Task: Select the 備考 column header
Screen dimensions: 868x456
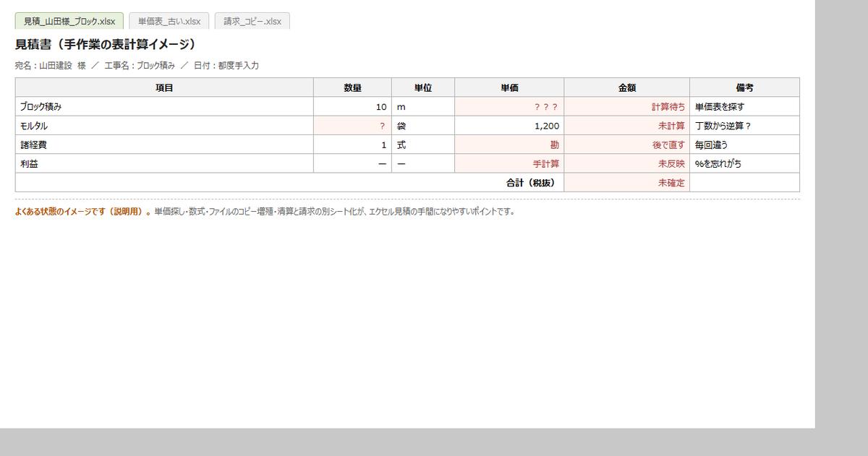Action: 745,87
